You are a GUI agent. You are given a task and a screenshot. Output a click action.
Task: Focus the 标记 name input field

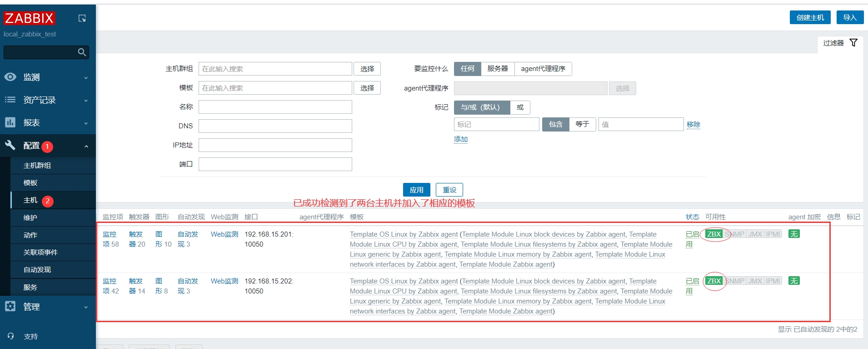coord(497,124)
